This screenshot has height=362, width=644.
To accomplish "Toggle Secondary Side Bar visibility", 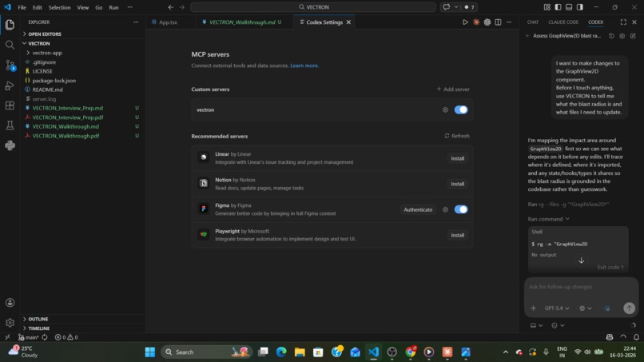I will pyautogui.click(x=580, y=7).
